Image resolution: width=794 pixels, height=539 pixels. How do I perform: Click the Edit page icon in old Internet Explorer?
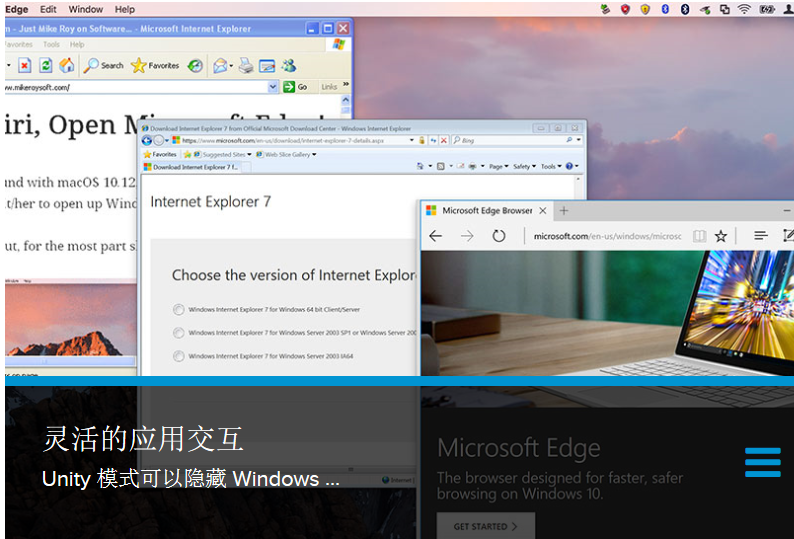[266, 65]
